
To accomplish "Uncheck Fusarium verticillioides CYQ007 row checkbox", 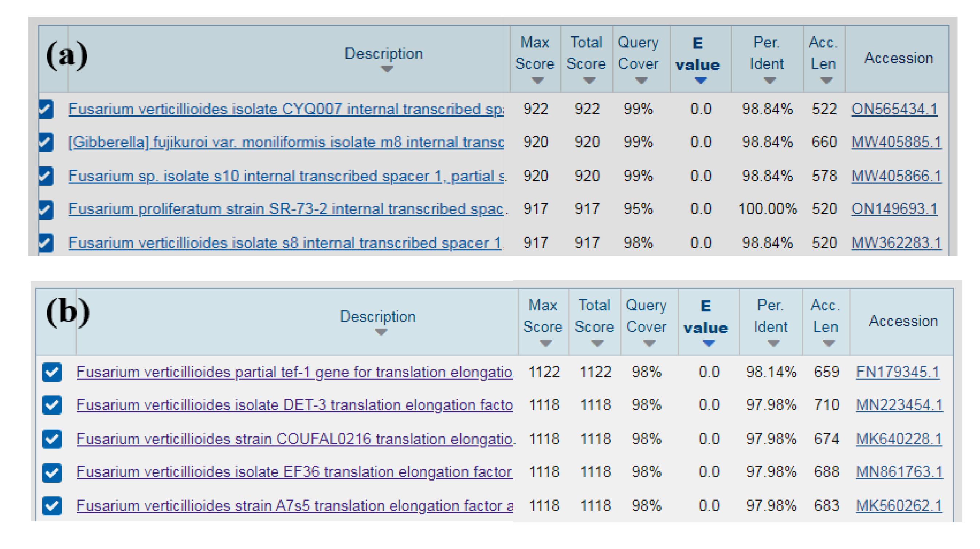I will pos(46,110).
